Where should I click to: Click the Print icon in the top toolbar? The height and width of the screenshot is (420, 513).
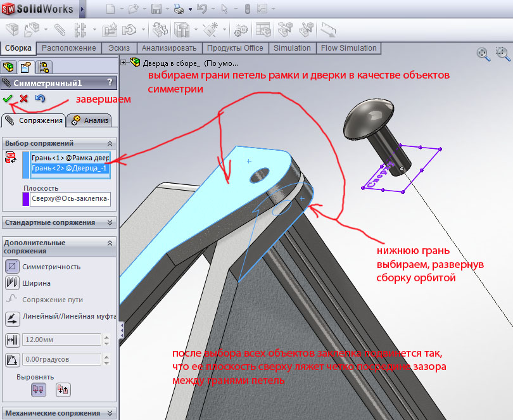coord(179,9)
